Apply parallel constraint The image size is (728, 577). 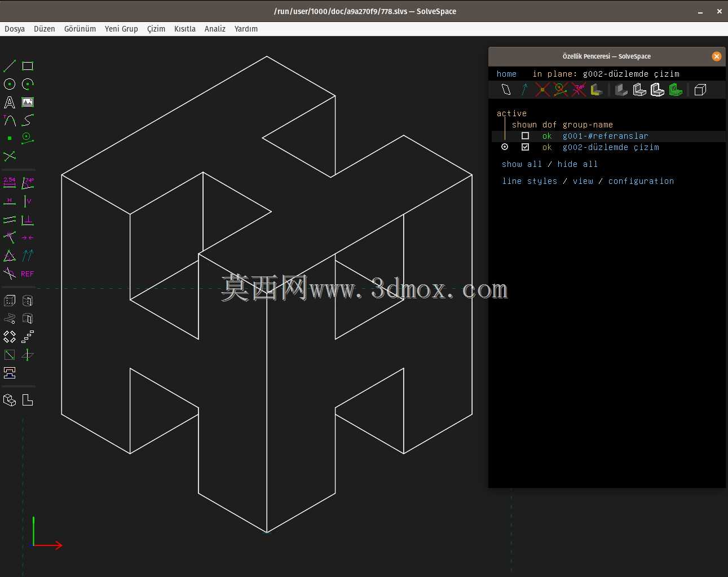(10, 219)
